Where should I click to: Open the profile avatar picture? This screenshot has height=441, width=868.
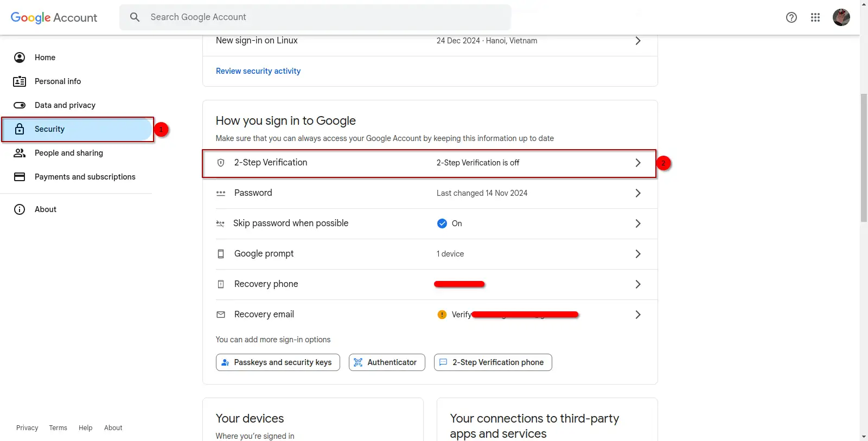click(841, 17)
